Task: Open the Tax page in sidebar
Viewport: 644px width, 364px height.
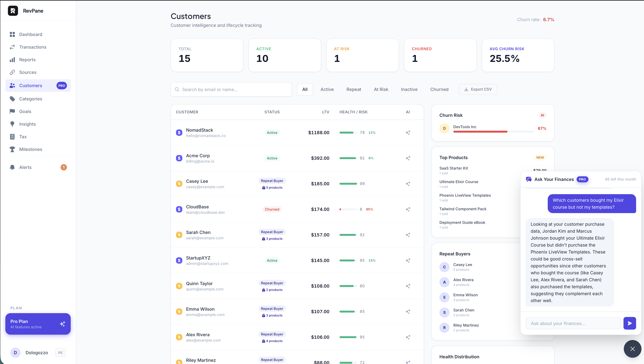Action: click(x=23, y=137)
